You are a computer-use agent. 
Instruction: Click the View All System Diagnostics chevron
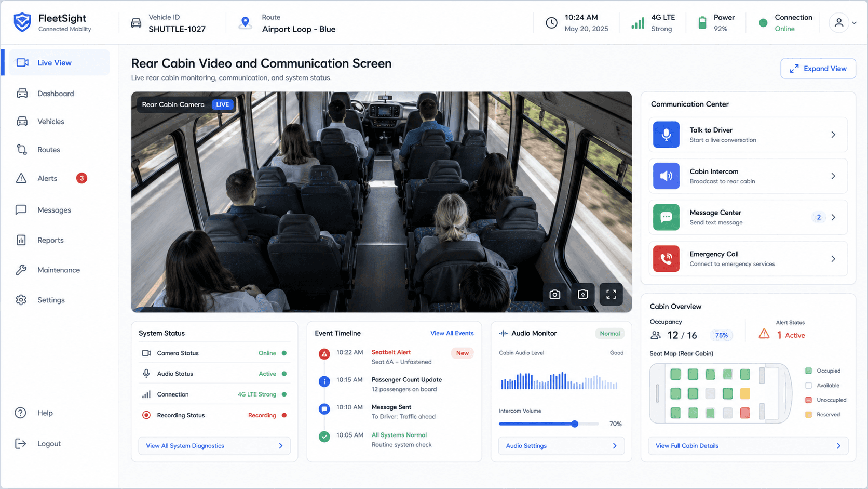281,446
